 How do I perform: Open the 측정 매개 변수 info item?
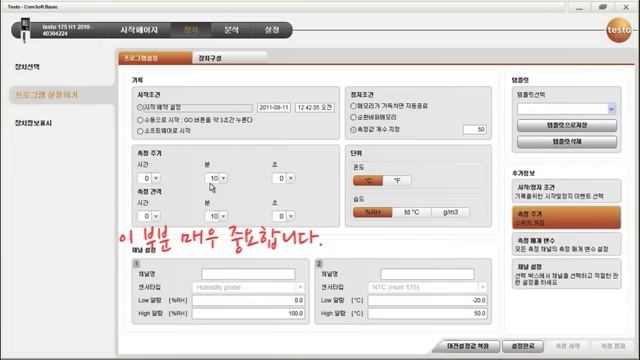tap(567, 244)
